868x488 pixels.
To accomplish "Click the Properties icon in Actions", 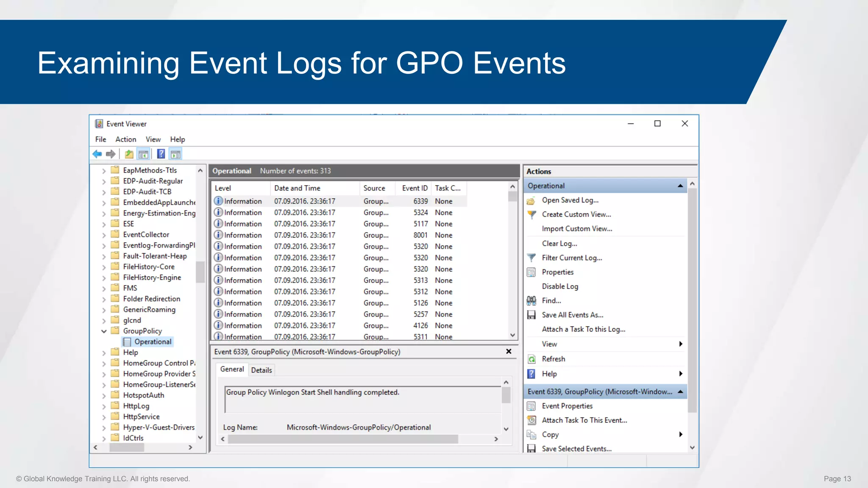I will pos(531,272).
